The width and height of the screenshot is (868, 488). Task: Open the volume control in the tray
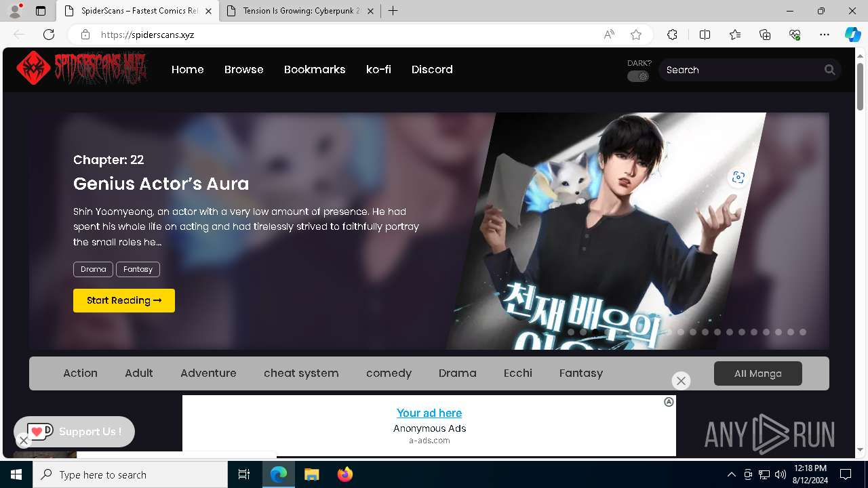(x=781, y=474)
